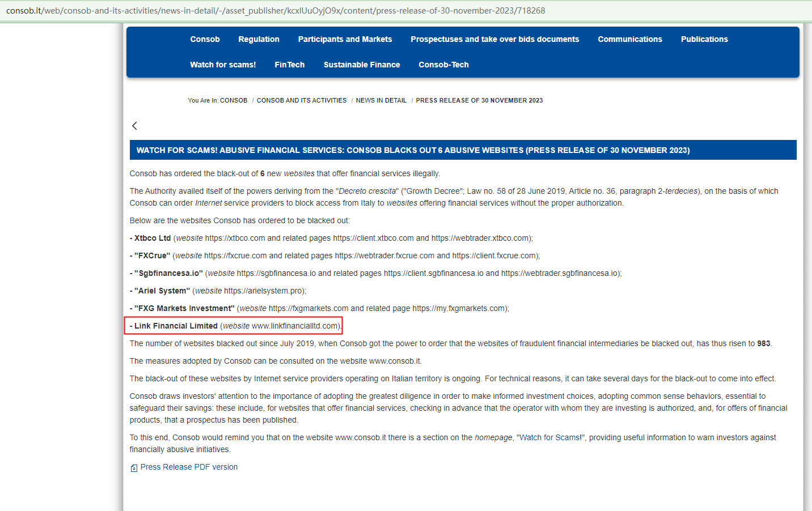812x511 pixels.
Task: Click the "Sgbfinancesa.io" list entry
Action: click(x=375, y=273)
